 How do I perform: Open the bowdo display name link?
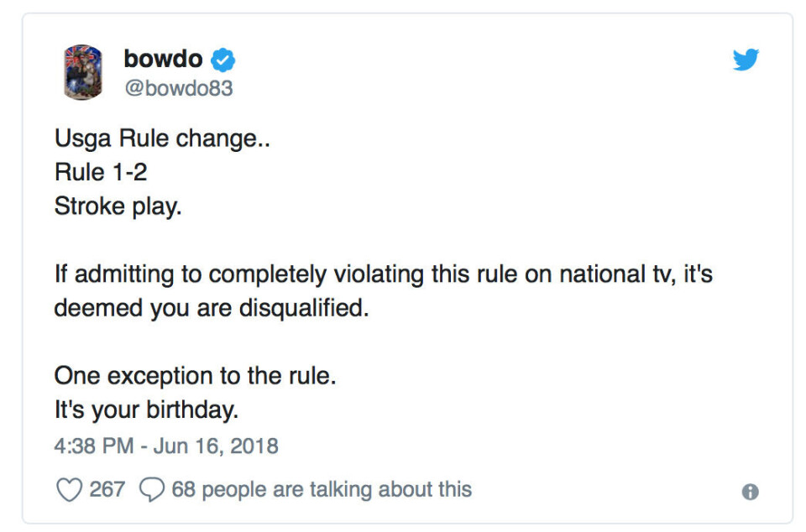[163, 59]
